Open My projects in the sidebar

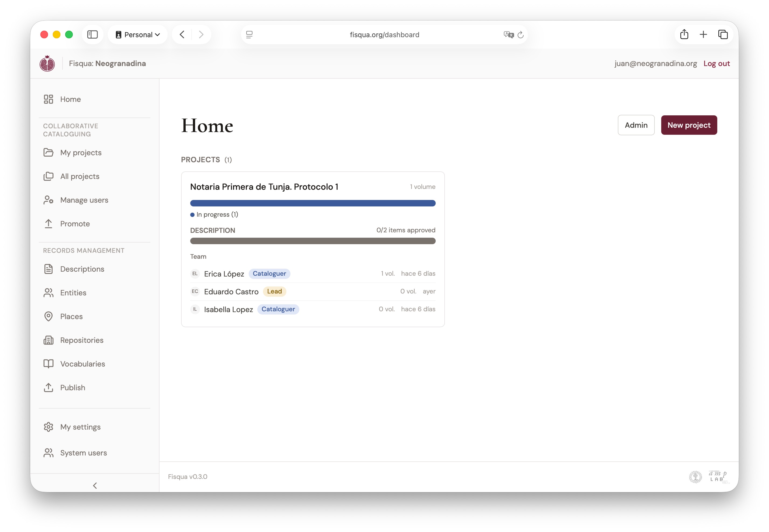pos(94,152)
